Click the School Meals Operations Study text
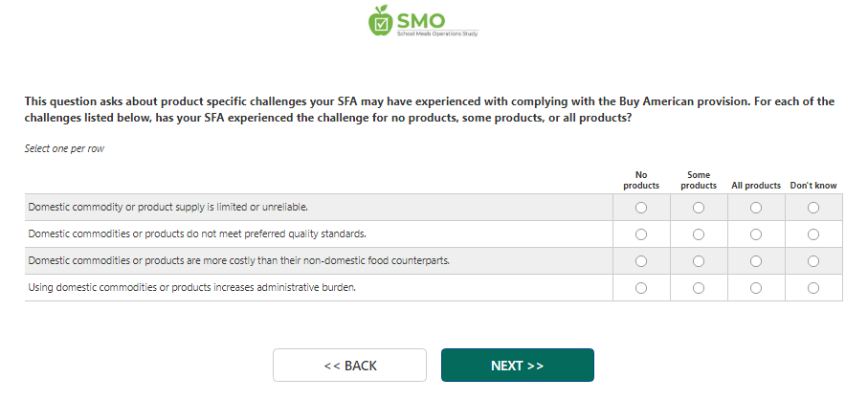Viewport: 868px width, 400px height. click(437, 33)
